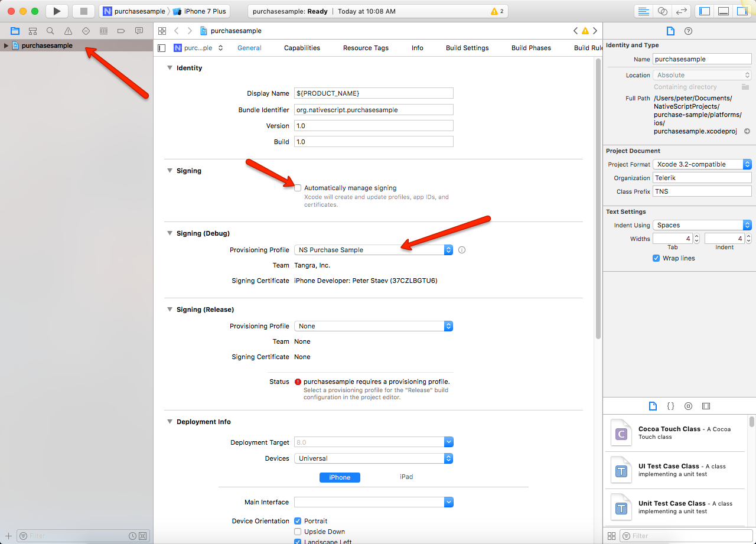The height and width of the screenshot is (544, 756).
Task: Show the file inspector
Action: click(670, 31)
